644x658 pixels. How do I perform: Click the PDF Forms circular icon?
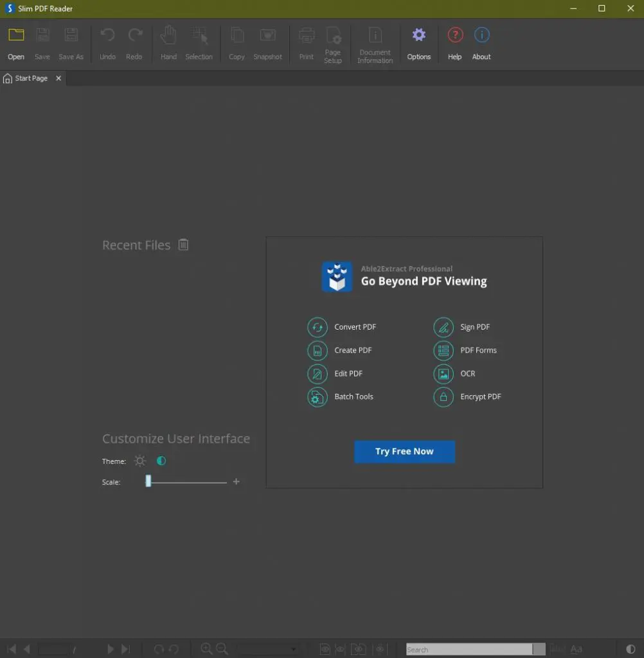pyautogui.click(x=443, y=350)
